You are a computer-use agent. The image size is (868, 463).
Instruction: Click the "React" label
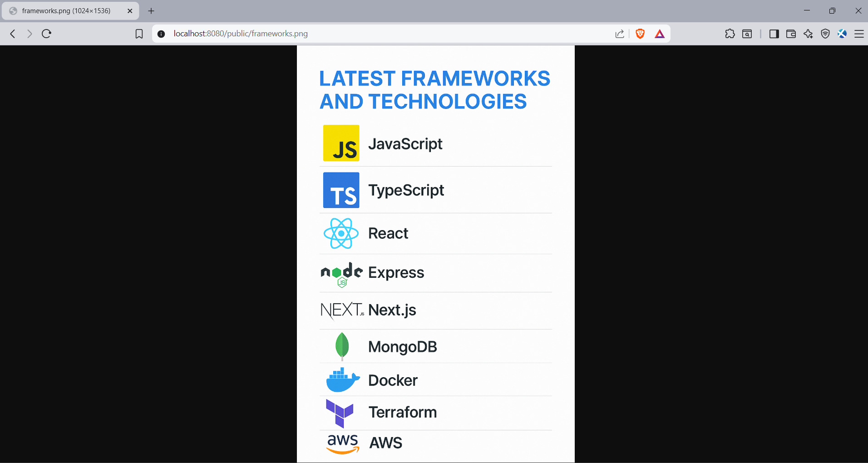388,233
